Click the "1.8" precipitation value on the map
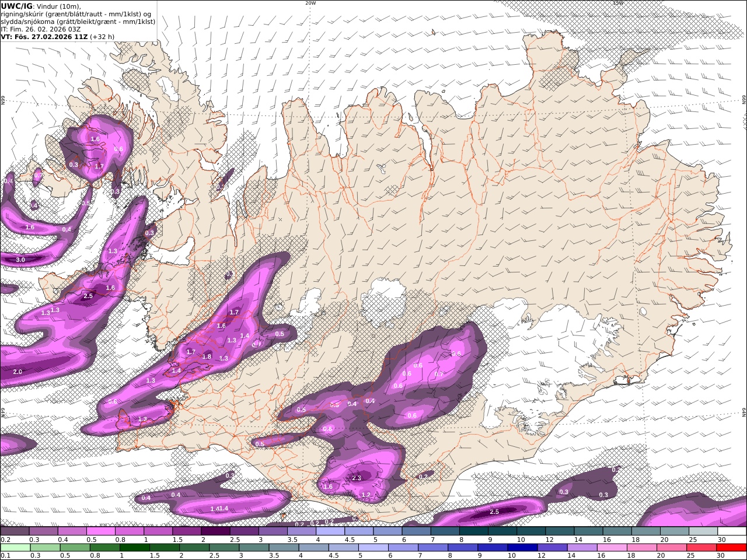747x560 pixels. point(207,357)
